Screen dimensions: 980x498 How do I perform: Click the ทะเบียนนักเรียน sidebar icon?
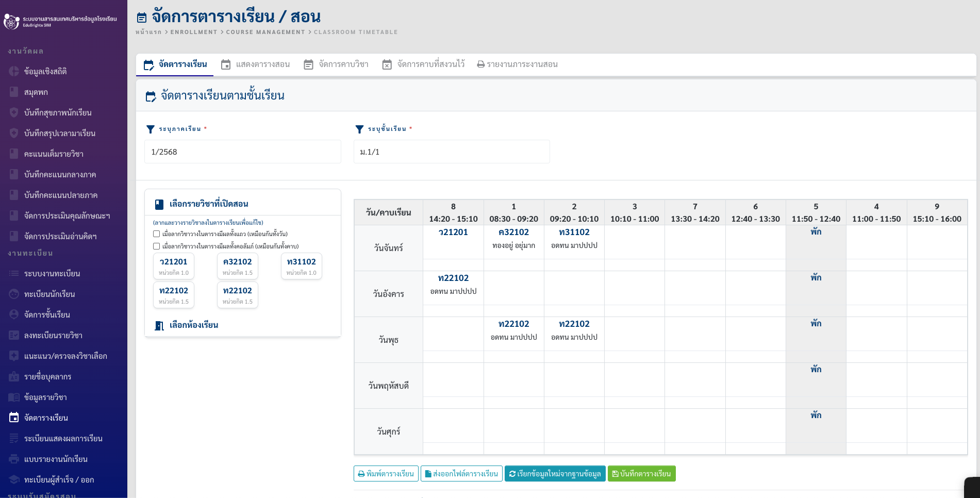click(x=14, y=294)
